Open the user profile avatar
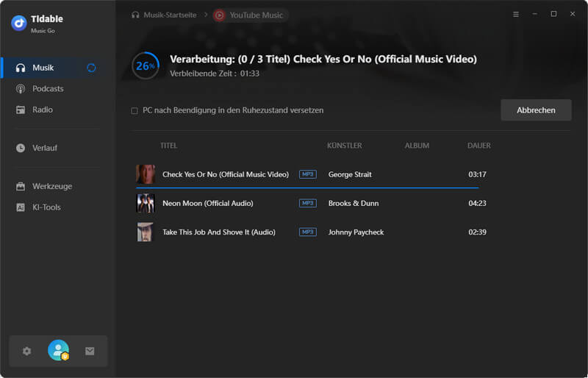This screenshot has width=588, height=378. click(59, 350)
